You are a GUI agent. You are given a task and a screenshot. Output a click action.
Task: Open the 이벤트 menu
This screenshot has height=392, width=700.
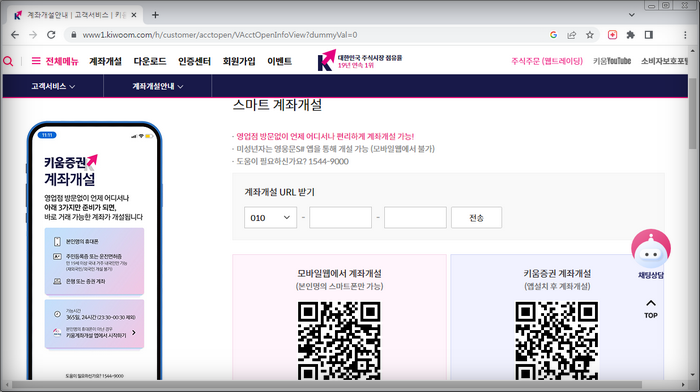click(279, 61)
